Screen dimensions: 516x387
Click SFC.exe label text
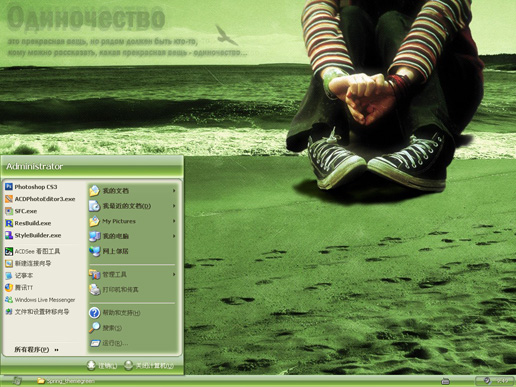click(x=26, y=211)
